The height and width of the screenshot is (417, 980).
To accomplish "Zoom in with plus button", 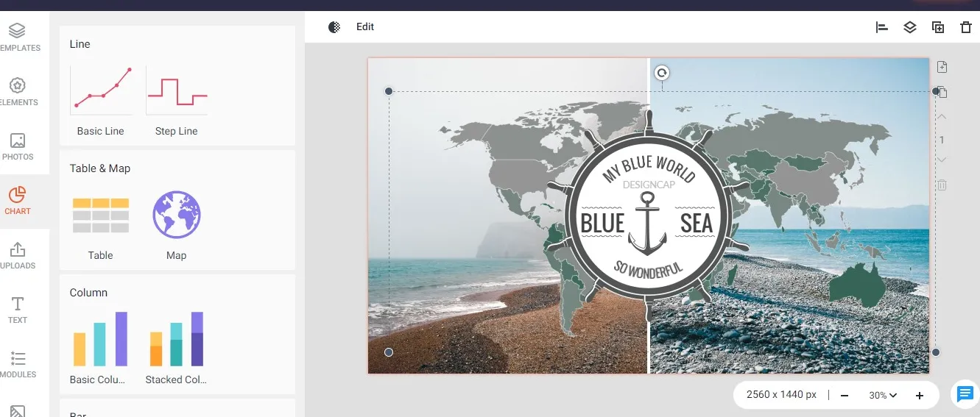I will tap(920, 396).
